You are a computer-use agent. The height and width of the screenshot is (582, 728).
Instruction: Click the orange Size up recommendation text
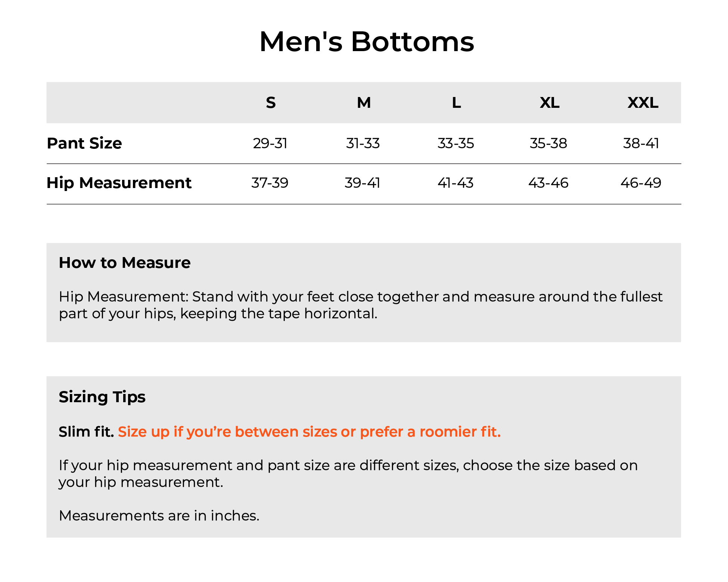(x=309, y=432)
